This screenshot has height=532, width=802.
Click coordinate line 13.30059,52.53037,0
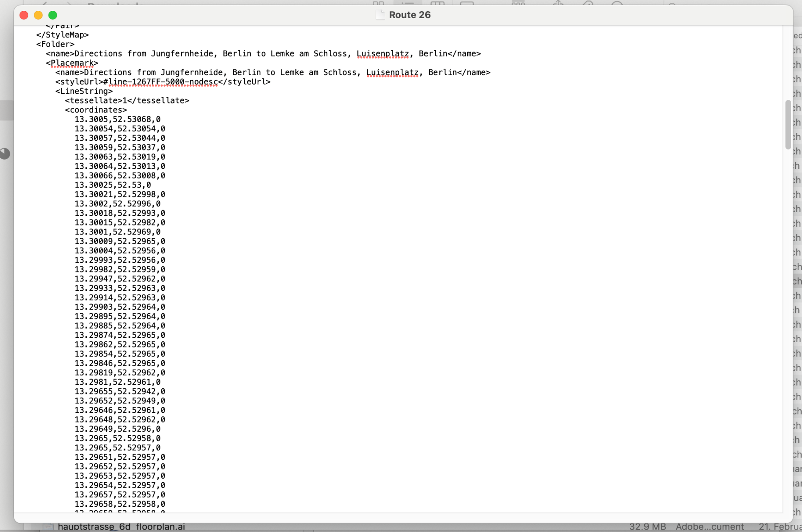coord(120,148)
